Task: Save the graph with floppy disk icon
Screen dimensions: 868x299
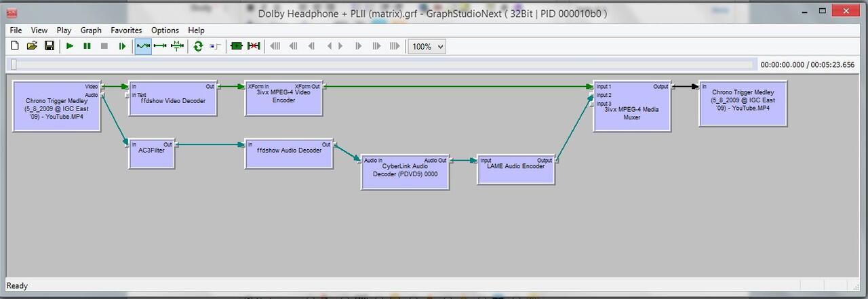Action: pyautogui.click(x=49, y=46)
